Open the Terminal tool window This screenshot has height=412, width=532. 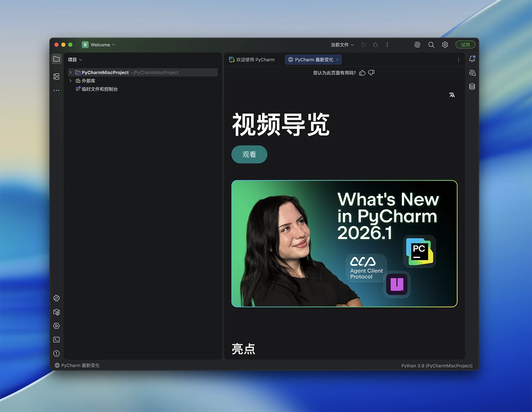click(x=56, y=340)
